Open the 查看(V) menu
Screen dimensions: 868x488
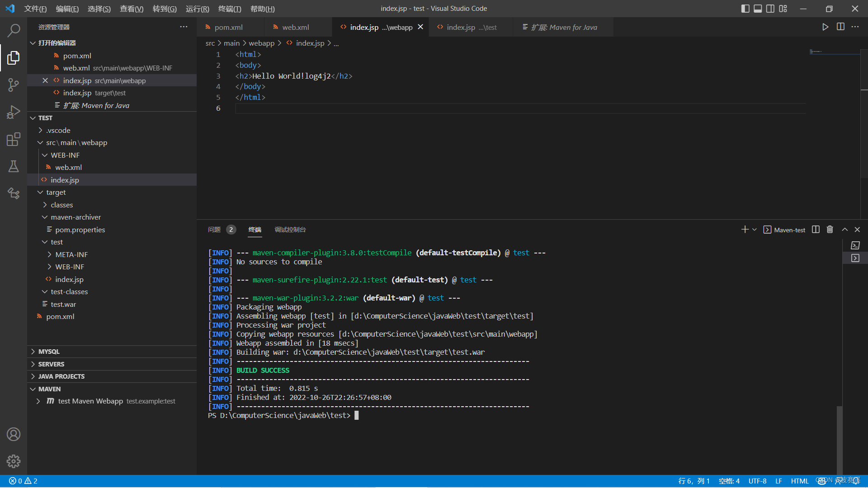(x=132, y=9)
